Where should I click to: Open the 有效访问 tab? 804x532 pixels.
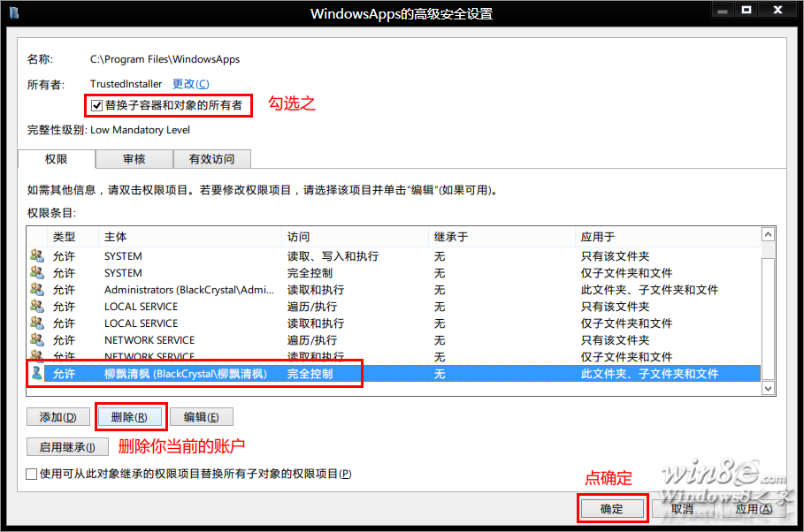pyautogui.click(x=211, y=159)
